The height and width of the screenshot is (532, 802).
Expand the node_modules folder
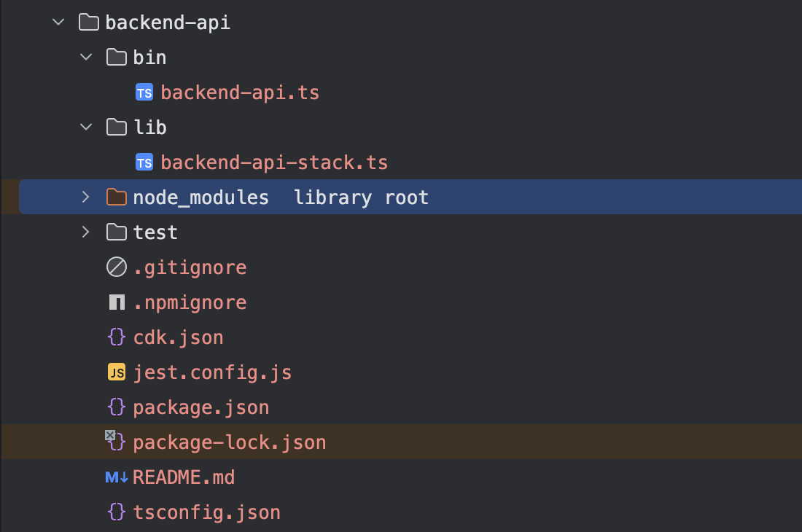pyautogui.click(x=86, y=197)
